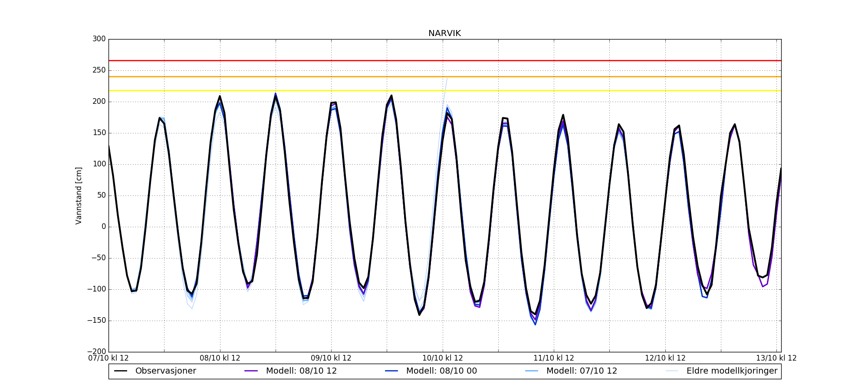
Task: Select the Eldre modellkjoringer legend label
Action: click(732, 371)
